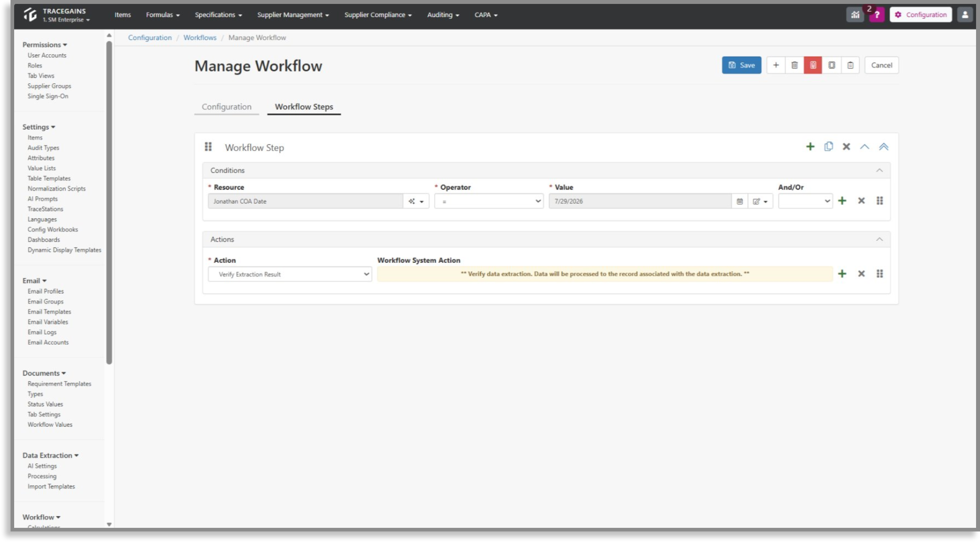Collapse the Workflow Step with single chevron
980x542 pixels.
(x=864, y=147)
